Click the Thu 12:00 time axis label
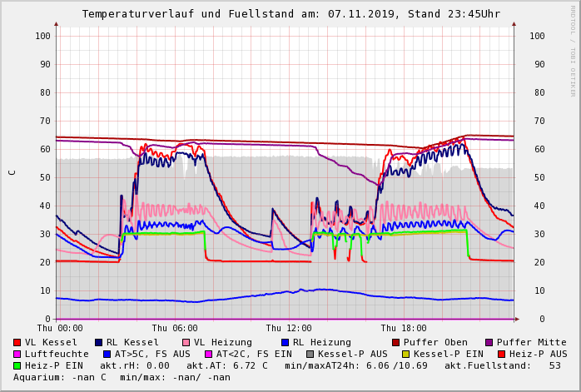Screen dimensions: 581x392 click(289, 329)
